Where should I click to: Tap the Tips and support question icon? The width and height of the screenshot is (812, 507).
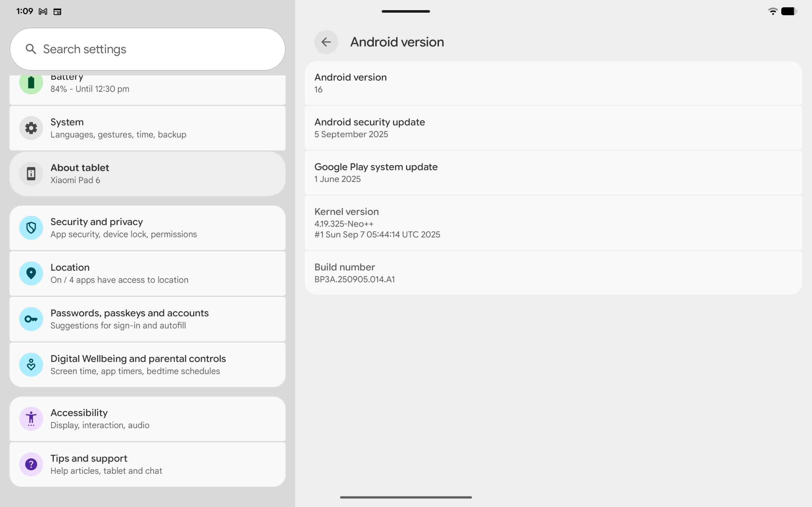point(31,465)
